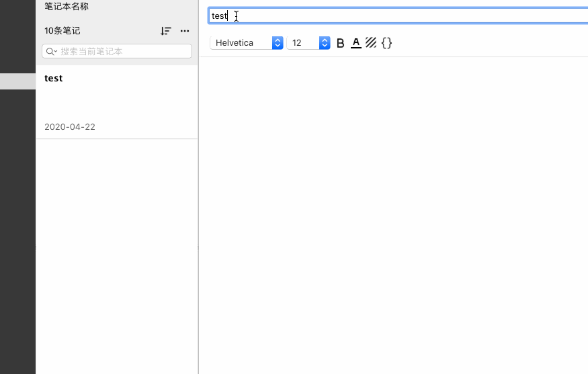Apply the striped highlight background tool
This screenshot has width=588, height=374.
371,43
